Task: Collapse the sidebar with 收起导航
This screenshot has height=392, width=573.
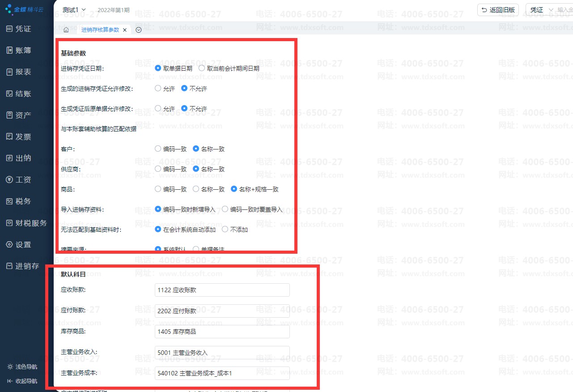Action: (x=22, y=381)
